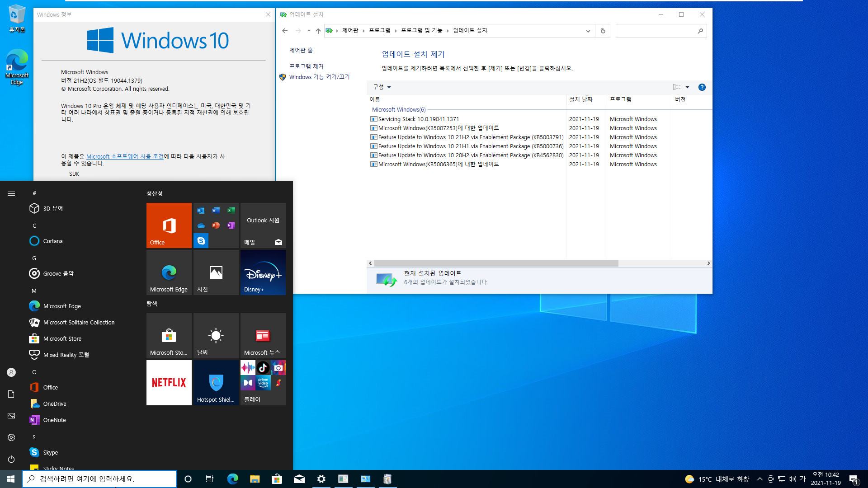
Task: Open the Office tile in Start menu
Action: coord(169,225)
